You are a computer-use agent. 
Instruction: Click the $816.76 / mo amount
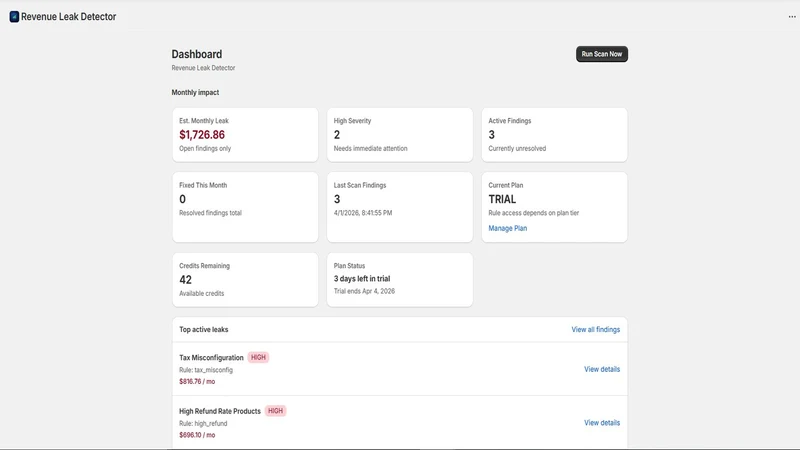click(x=197, y=382)
